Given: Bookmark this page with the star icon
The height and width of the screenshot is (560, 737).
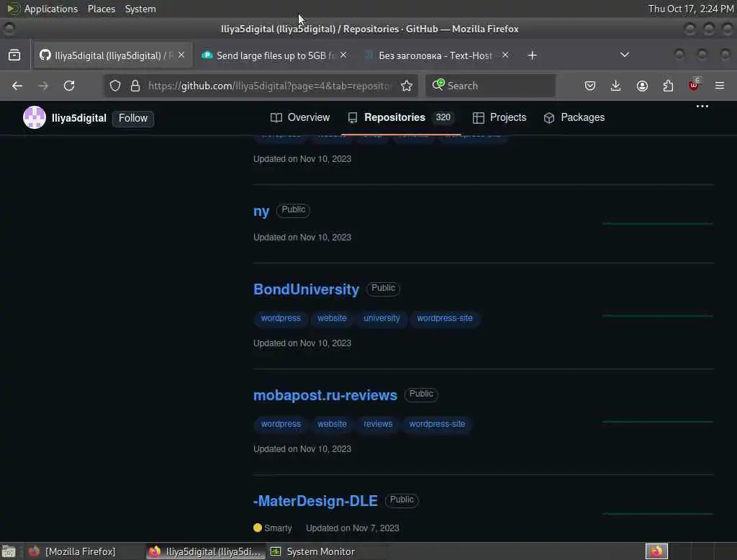Looking at the screenshot, I should [407, 86].
